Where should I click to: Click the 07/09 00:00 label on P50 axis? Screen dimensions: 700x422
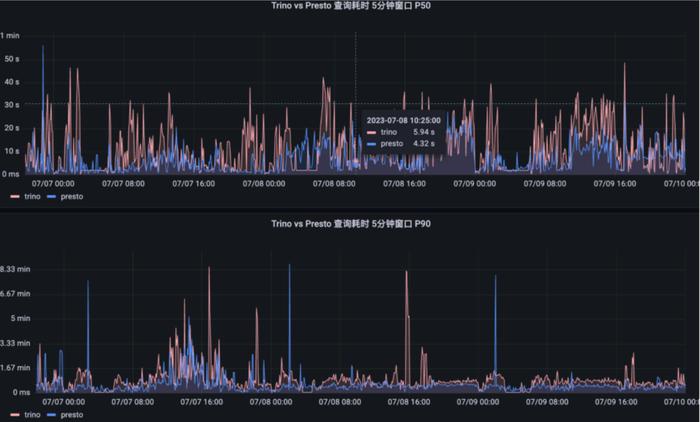475,184
